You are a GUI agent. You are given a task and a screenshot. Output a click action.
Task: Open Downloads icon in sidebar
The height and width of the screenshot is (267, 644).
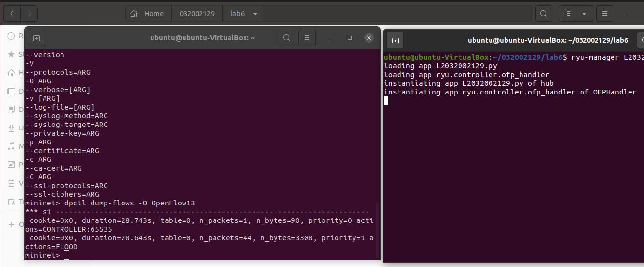[11, 128]
